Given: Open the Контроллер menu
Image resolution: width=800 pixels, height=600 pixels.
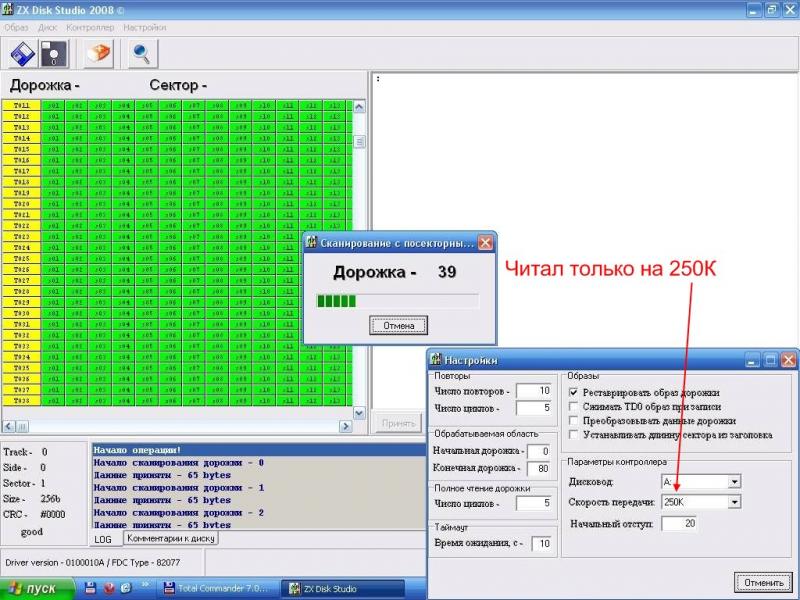Looking at the screenshot, I should tap(90, 27).
